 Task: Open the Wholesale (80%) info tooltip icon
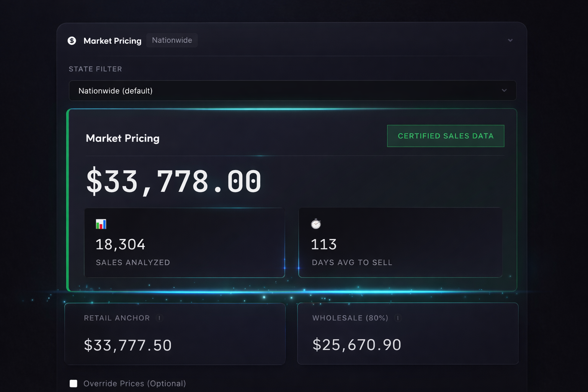click(397, 318)
